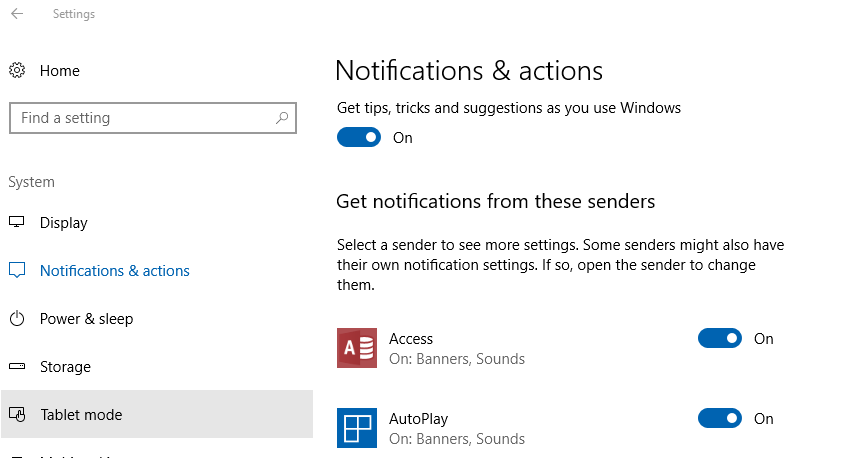Image resolution: width=841 pixels, height=459 pixels.
Task: Click the Home gear icon
Action: click(17, 70)
